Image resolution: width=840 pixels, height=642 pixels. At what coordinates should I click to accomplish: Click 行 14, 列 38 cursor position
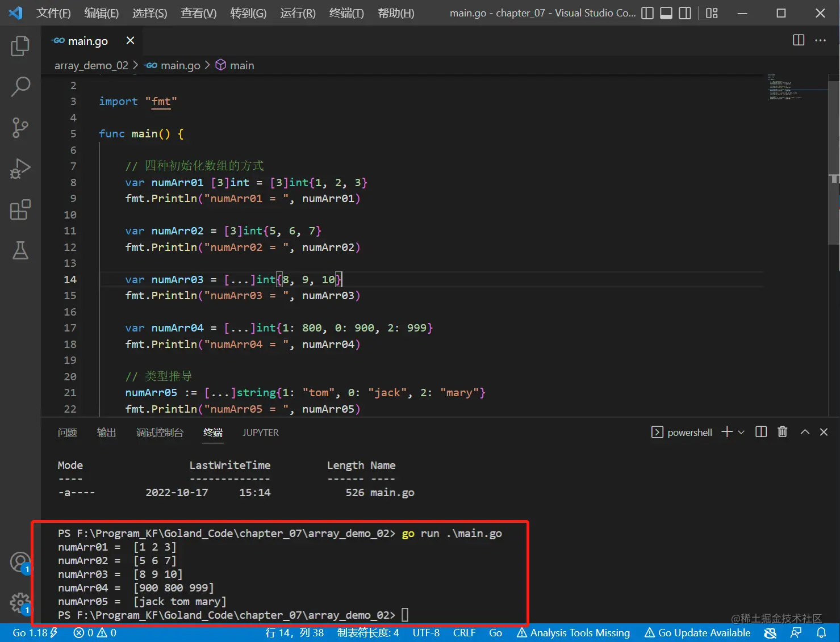[x=294, y=632]
